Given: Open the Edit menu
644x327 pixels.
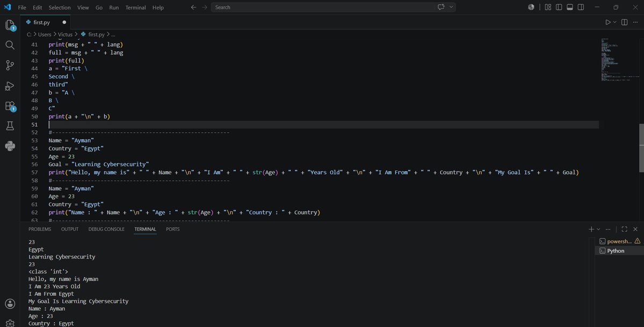Looking at the screenshot, I should 38,8.
